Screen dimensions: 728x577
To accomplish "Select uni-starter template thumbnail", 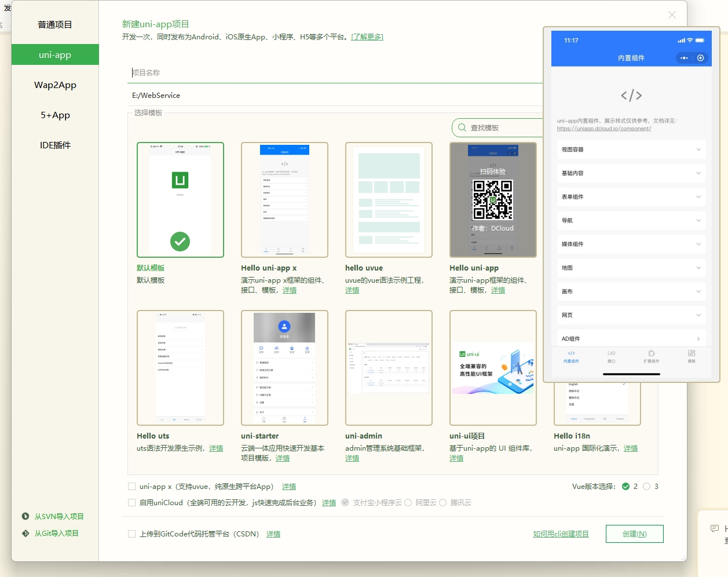I will [284, 368].
